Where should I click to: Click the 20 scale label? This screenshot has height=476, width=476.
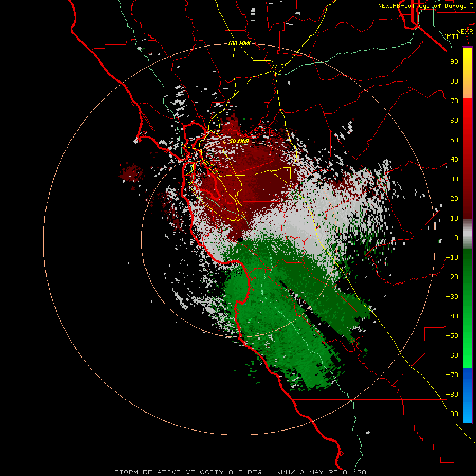454,199
